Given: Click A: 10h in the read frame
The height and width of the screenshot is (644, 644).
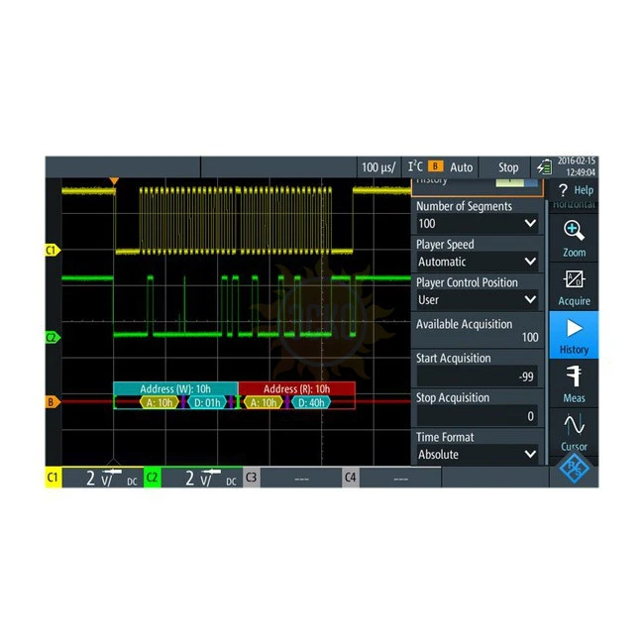Looking at the screenshot, I should pyautogui.click(x=264, y=402).
